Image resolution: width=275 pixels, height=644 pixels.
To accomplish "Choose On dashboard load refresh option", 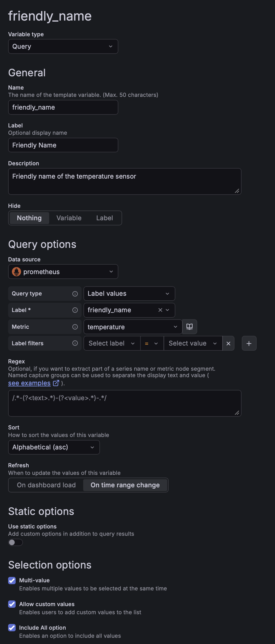I will [x=46, y=485].
